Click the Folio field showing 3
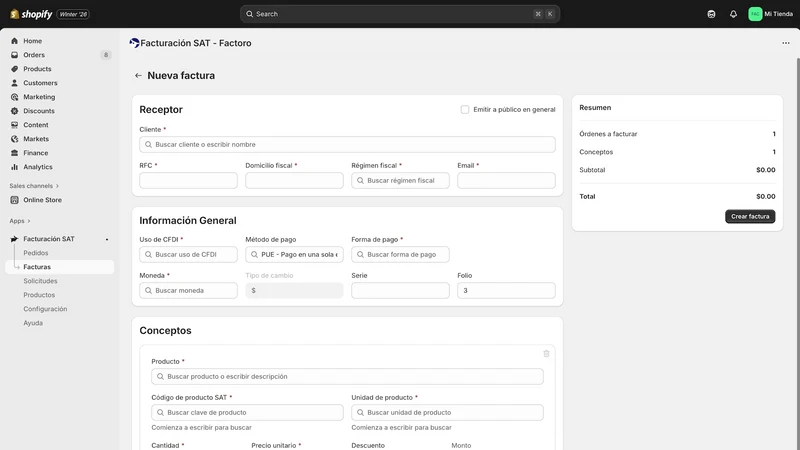The width and height of the screenshot is (800, 450). (506, 290)
